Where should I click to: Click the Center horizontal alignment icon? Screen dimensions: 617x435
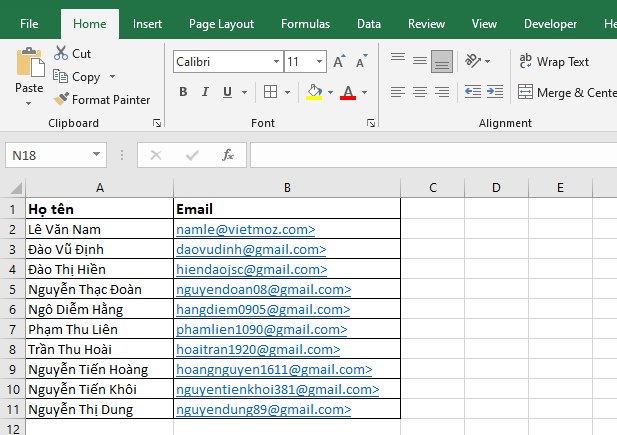coord(420,93)
